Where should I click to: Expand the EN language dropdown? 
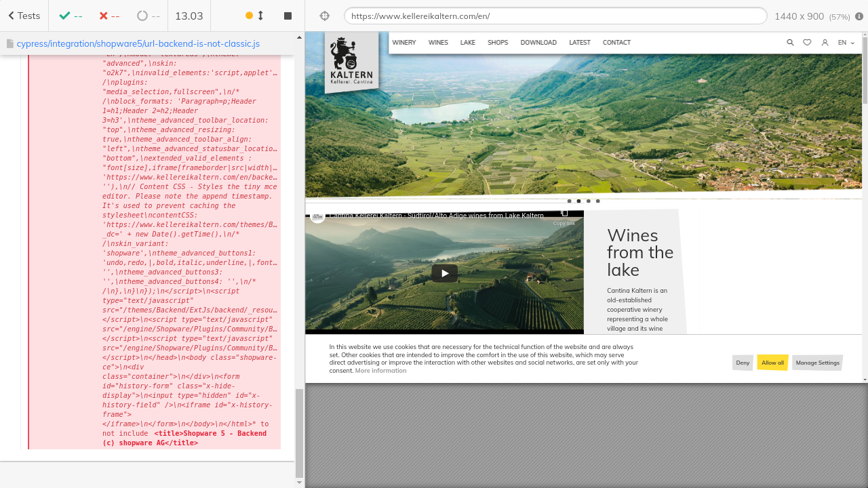846,43
